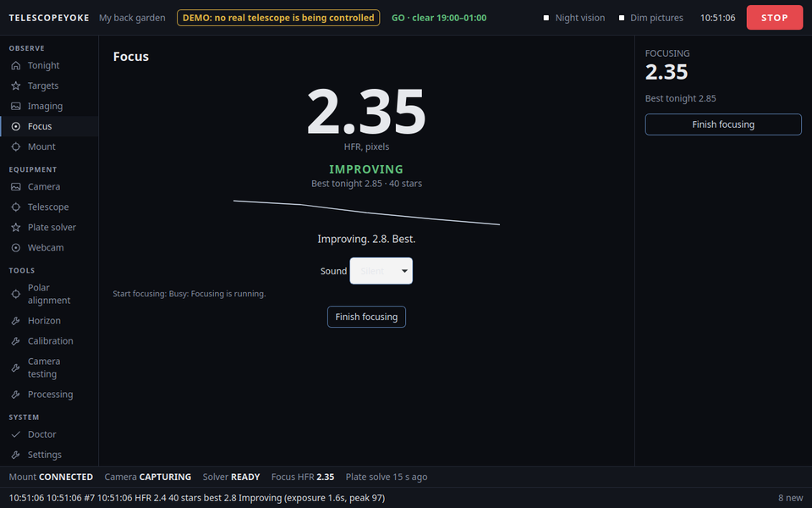Click the Processing wrench icon
The height and width of the screenshot is (508, 812).
point(16,395)
